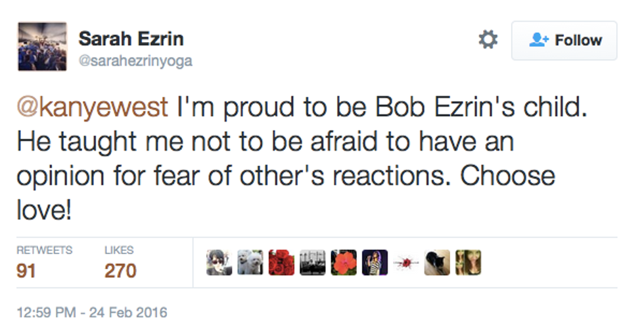644x327 pixels.
Task: Open the @sarahezrinyoga handle link
Action: click(135, 61)
